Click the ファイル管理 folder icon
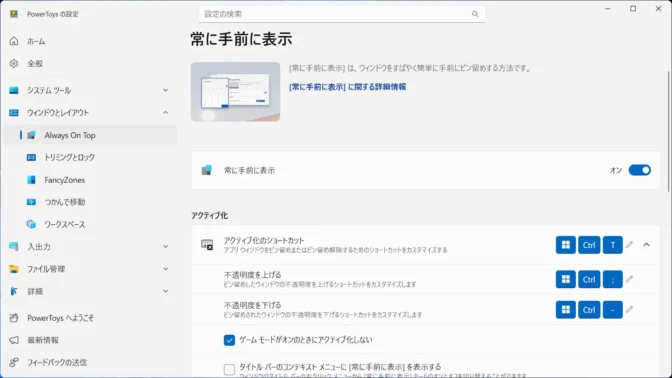 pos(14,269)
